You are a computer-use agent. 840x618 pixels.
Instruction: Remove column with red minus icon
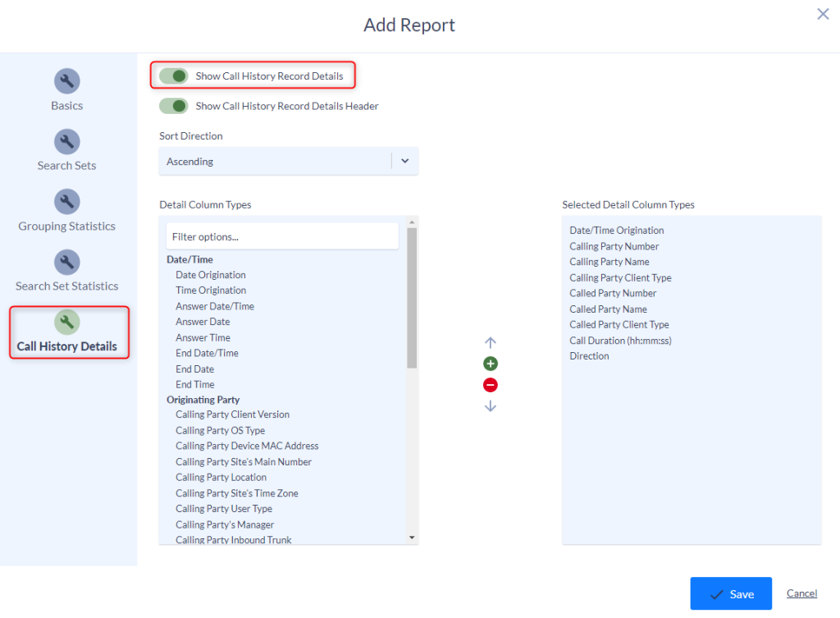point(491,385)
